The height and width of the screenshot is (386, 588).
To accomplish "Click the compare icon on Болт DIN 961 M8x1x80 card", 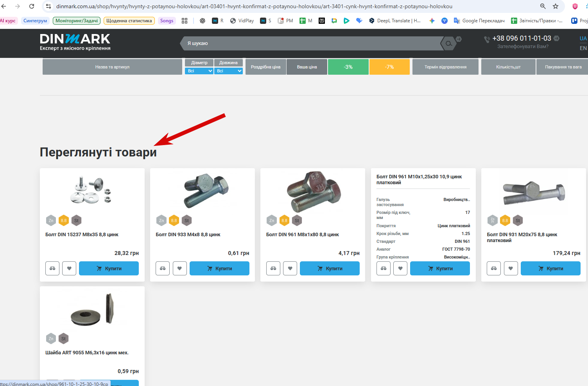I will click(273, 268).
